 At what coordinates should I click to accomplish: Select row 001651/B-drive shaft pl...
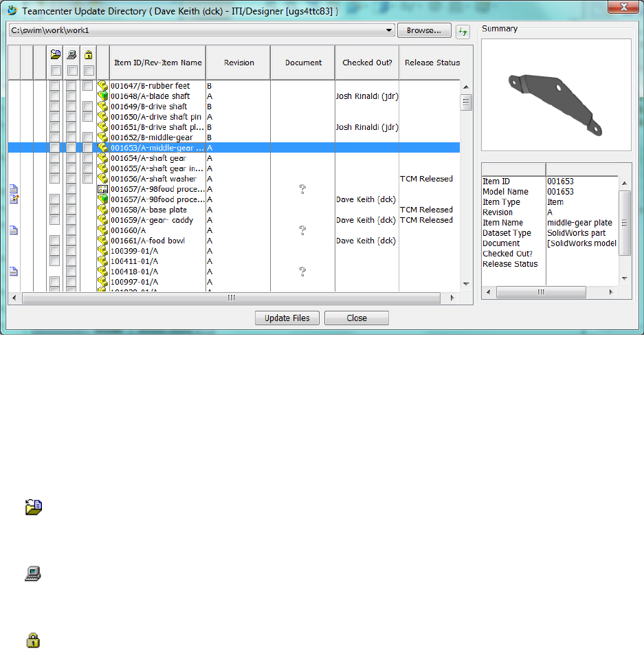(234, 127)
